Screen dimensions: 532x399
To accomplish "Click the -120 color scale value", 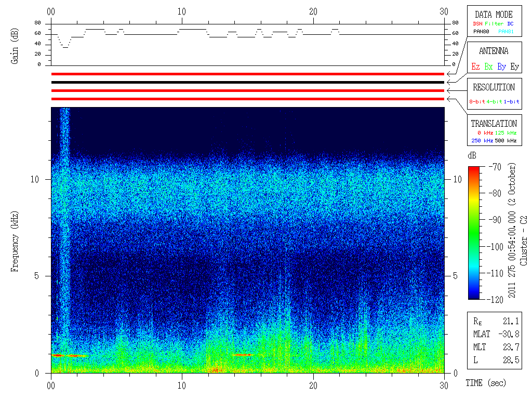I will pos(495,300).
